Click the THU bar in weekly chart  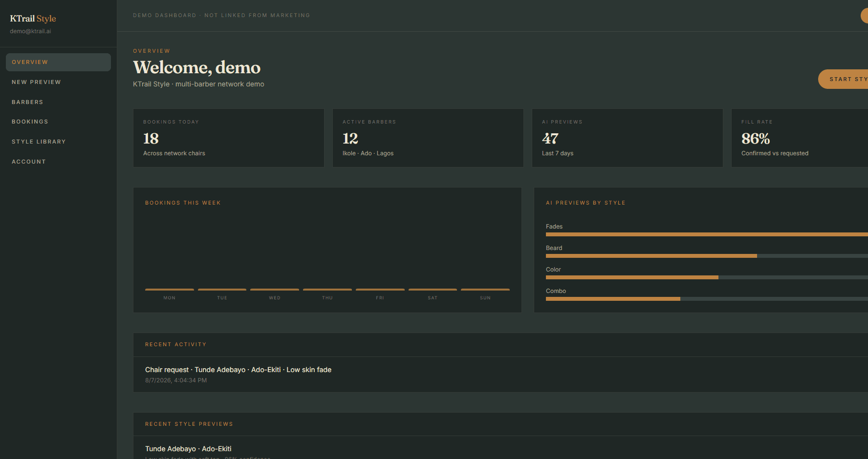(x=327, y=290)
